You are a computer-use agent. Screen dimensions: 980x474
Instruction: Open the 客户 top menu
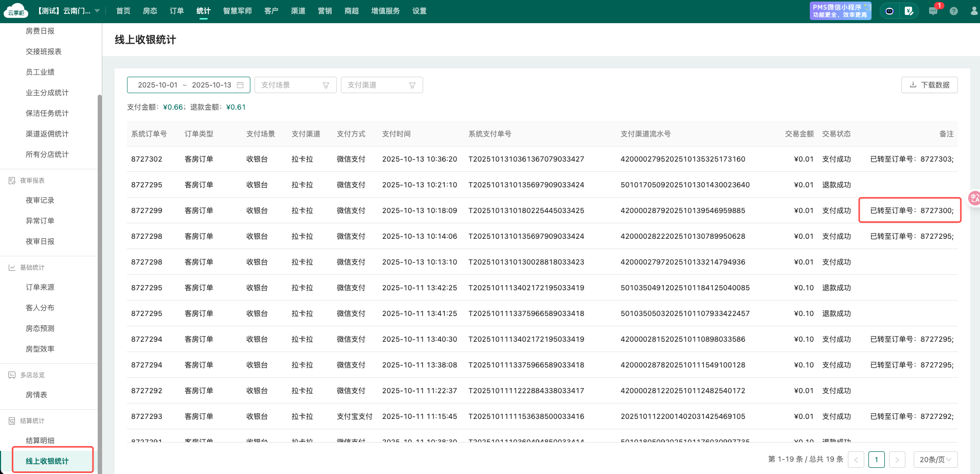(271, 11)
